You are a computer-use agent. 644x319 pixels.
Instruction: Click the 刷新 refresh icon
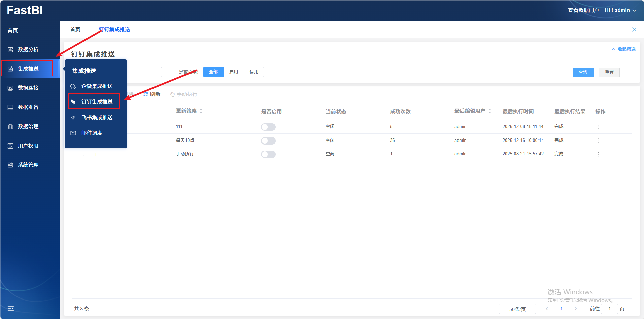(146, 94)
